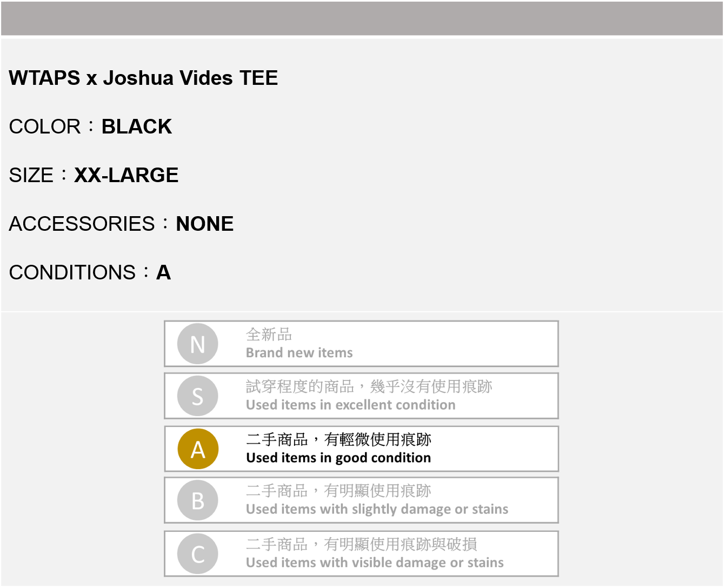
Task: Click the WTAPS x Joshua Vides TEE title
Action: coord(143,78)
